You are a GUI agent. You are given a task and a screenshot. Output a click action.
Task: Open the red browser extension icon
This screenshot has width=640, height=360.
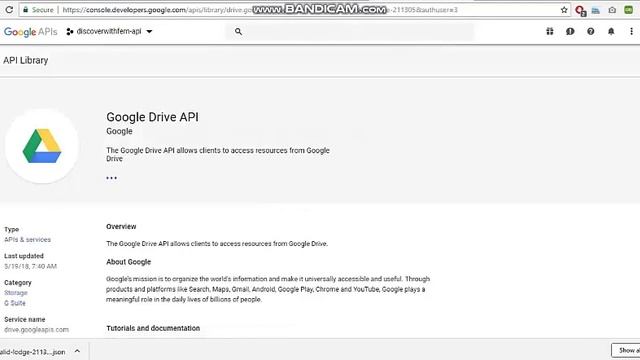coord(580,10)
